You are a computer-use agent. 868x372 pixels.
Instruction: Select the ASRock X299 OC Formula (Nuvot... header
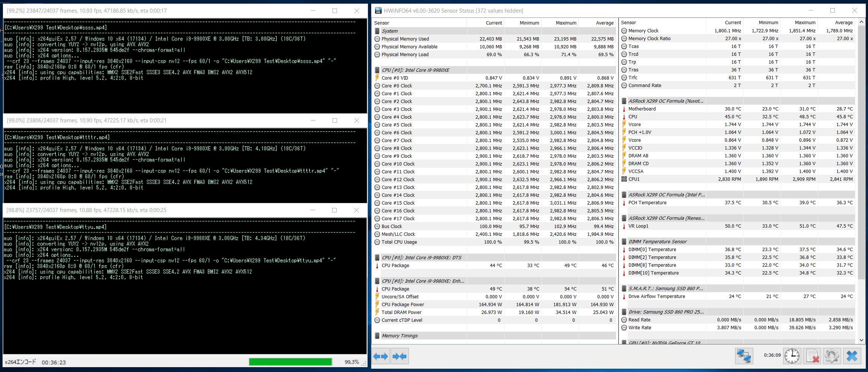click(x=737, y=101)
